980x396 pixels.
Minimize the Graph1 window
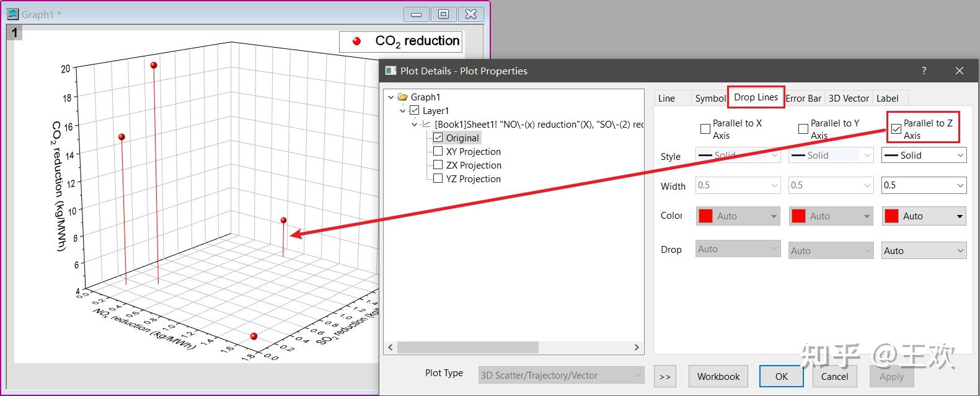(x=416, y=14)
